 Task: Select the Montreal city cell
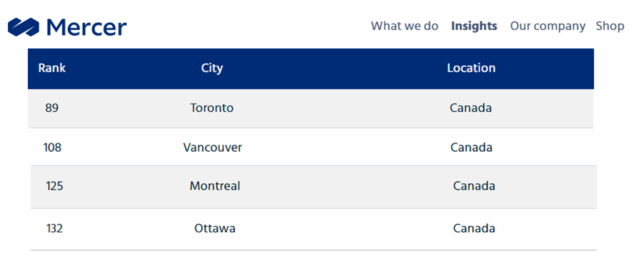(215, 186)
